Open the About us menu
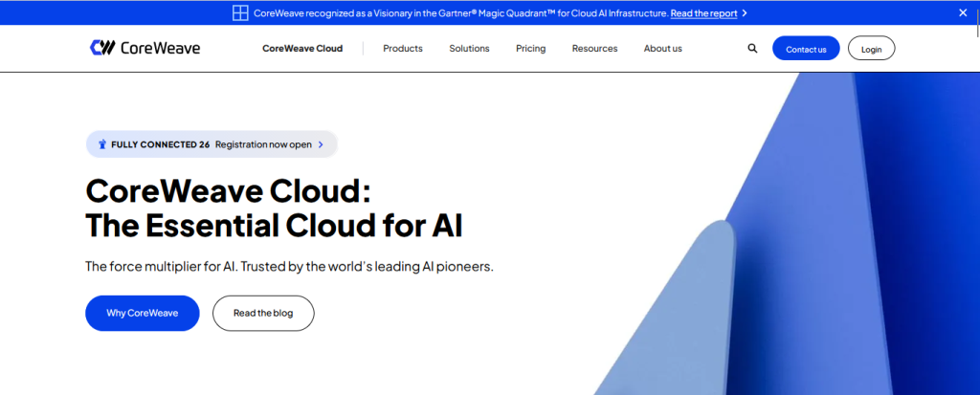Screen dimensions: 980x395 [x=663, y=48]
